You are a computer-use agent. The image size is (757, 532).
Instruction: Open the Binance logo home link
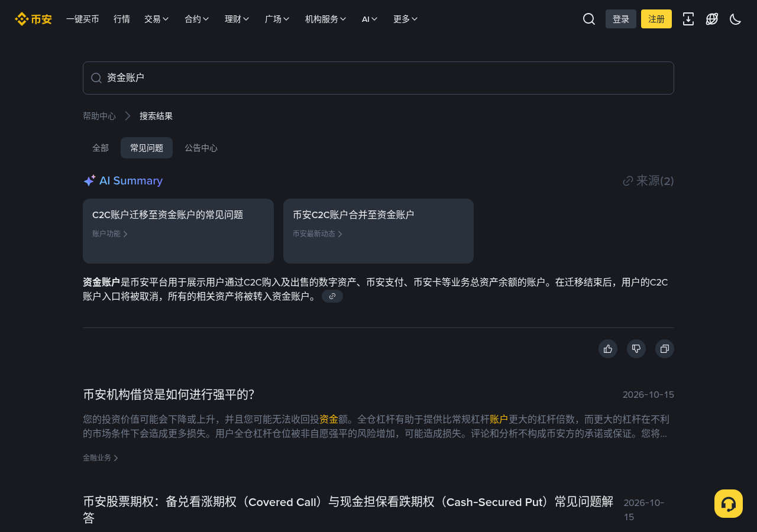pyautogui.click(x=33, y=19)
